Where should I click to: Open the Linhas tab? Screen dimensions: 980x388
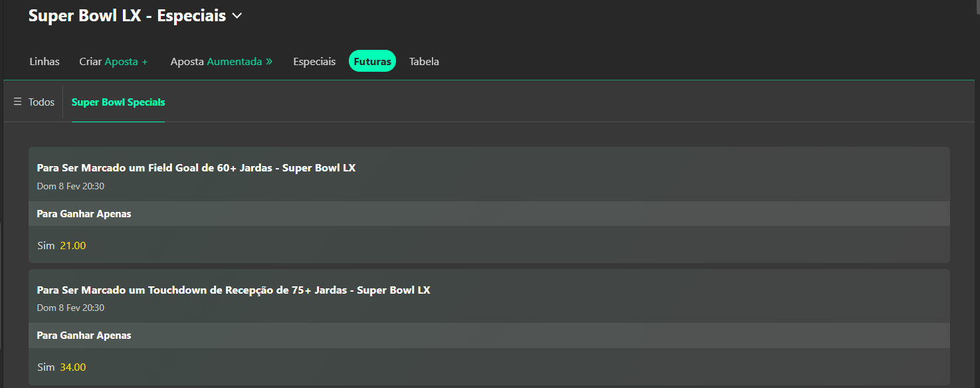click(x=45, y=61)
